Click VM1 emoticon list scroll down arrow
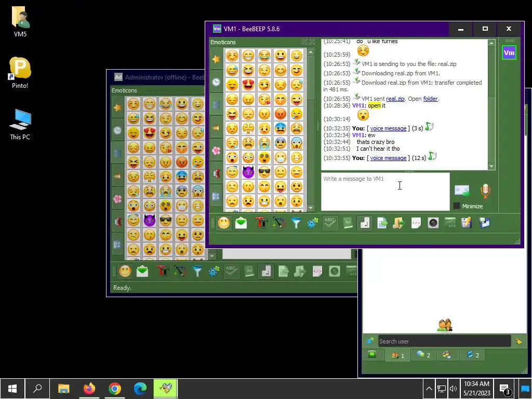Viewport: 532px width, 399px height. (311, 208)
